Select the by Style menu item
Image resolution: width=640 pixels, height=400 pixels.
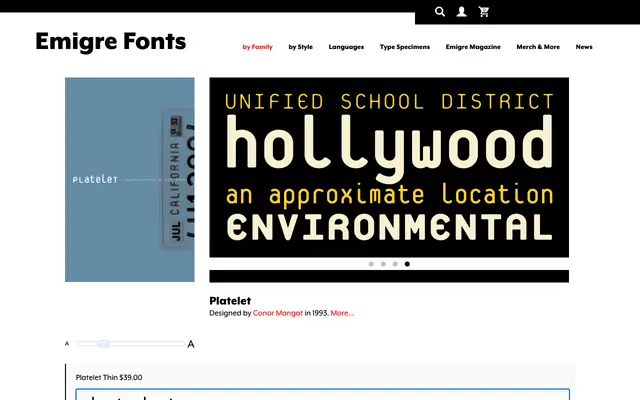300,47
